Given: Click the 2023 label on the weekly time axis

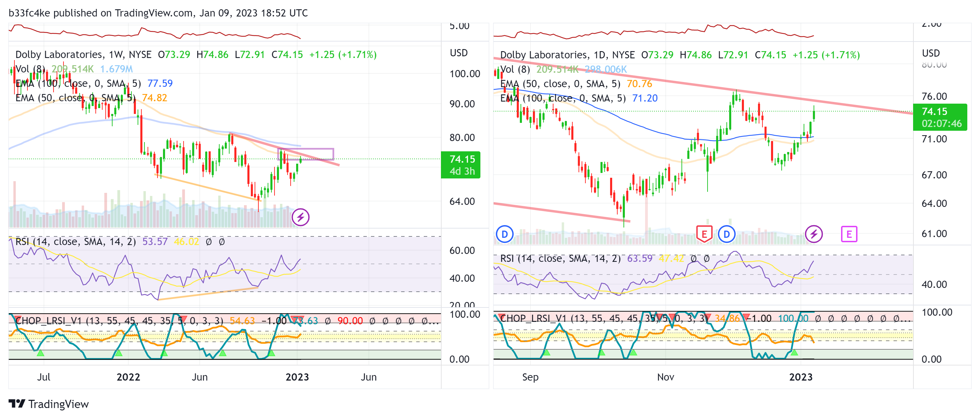Looking at the screenshot, I should click(297, 377).
